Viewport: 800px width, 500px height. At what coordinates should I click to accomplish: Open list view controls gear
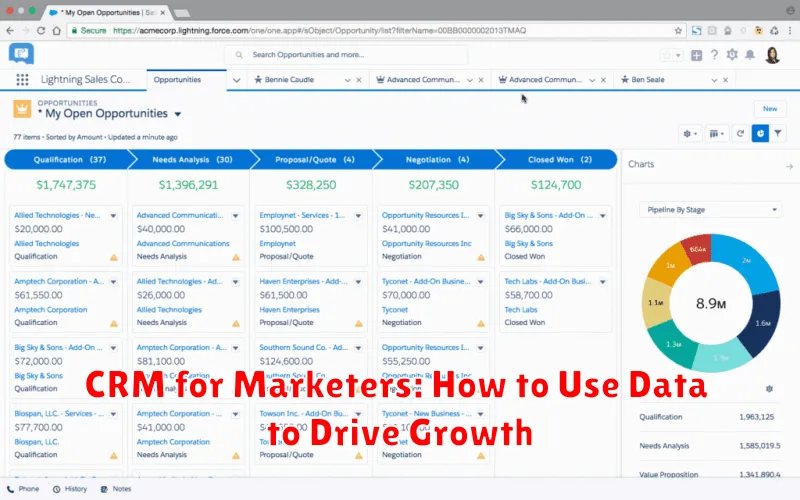click(690, 134)
